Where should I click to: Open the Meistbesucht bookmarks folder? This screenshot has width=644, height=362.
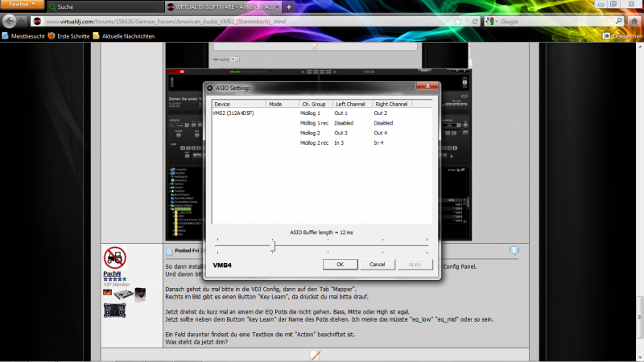tap(23, 36)
